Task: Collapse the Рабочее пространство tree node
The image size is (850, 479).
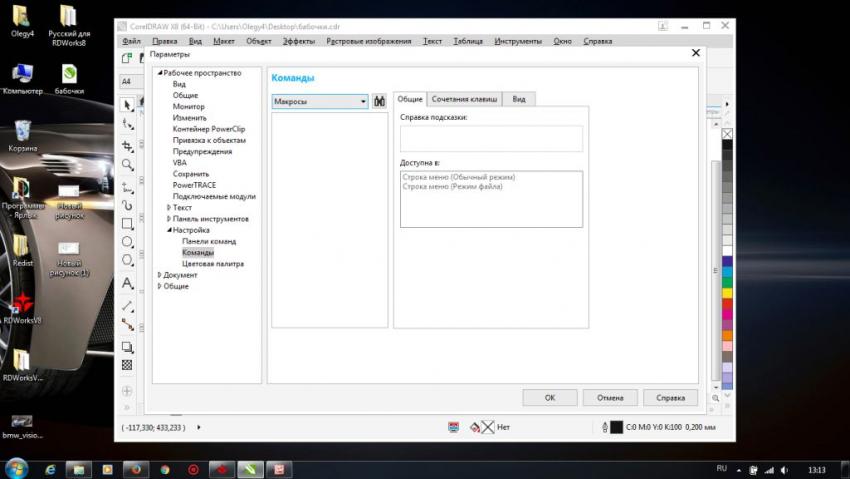Action: click(159, 73)
